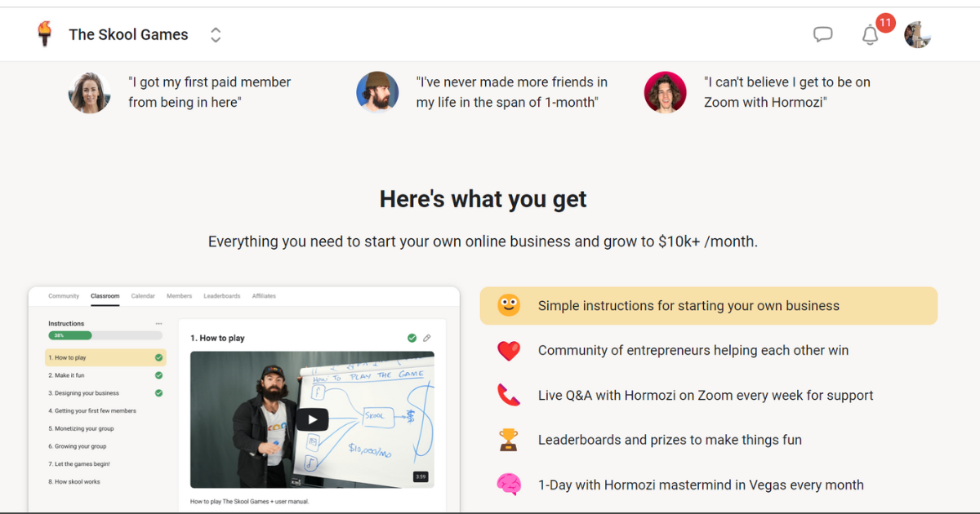The height and width of the screenshot is (514, 980).
Task: Open the user profile avatar menu
Action: (x=918, y=34)
